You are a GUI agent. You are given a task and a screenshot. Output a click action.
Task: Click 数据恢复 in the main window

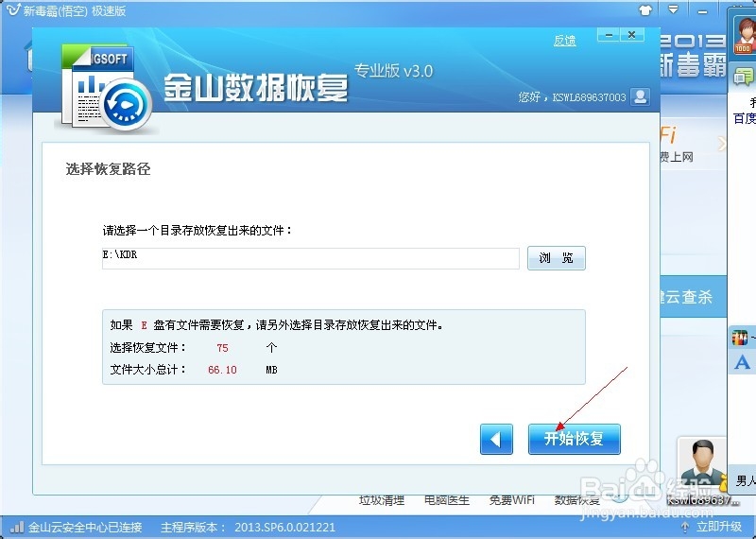576,500
